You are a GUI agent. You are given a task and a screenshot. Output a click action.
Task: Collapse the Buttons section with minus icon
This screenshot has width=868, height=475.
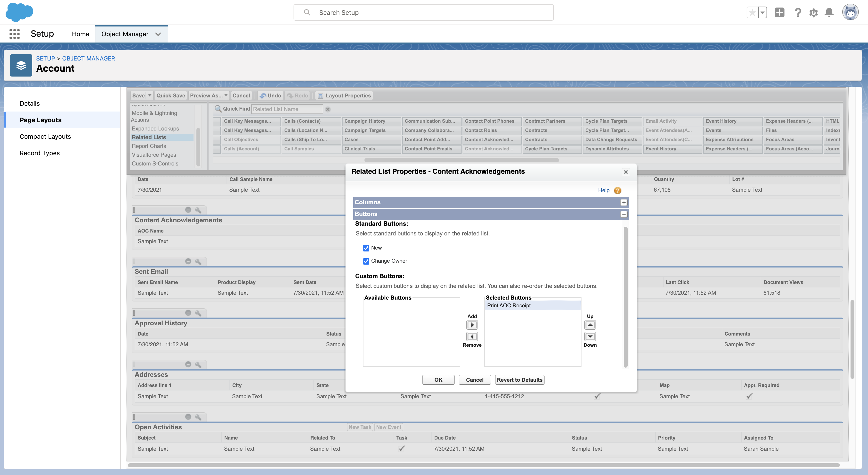[624, 214]
